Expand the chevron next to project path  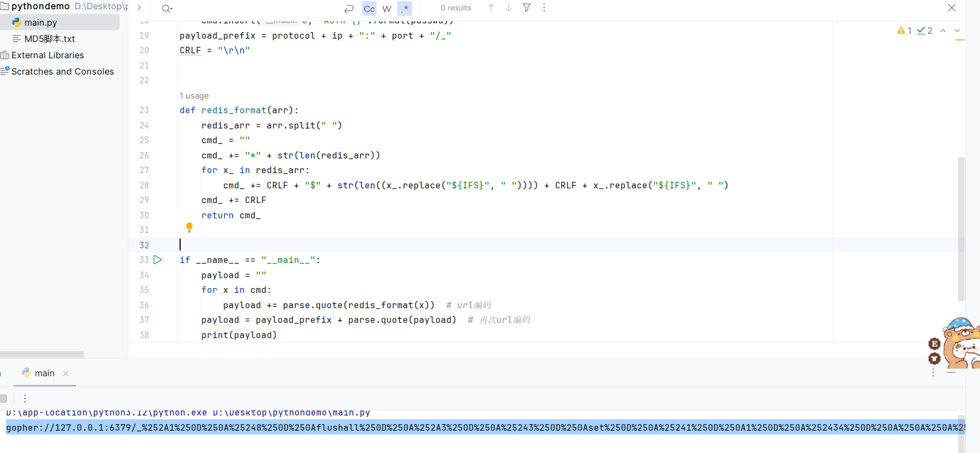click(139, 8)
